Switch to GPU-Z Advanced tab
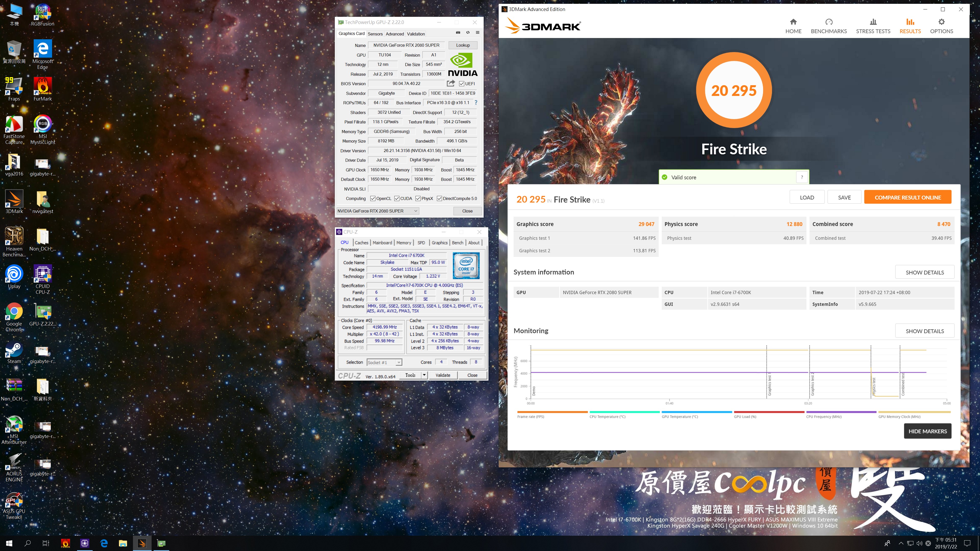 [x=395, y=34]
